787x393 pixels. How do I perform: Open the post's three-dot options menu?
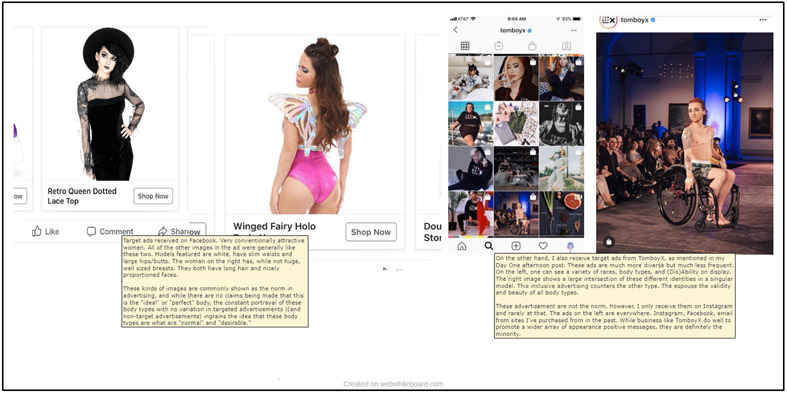(x=763, y=20)
